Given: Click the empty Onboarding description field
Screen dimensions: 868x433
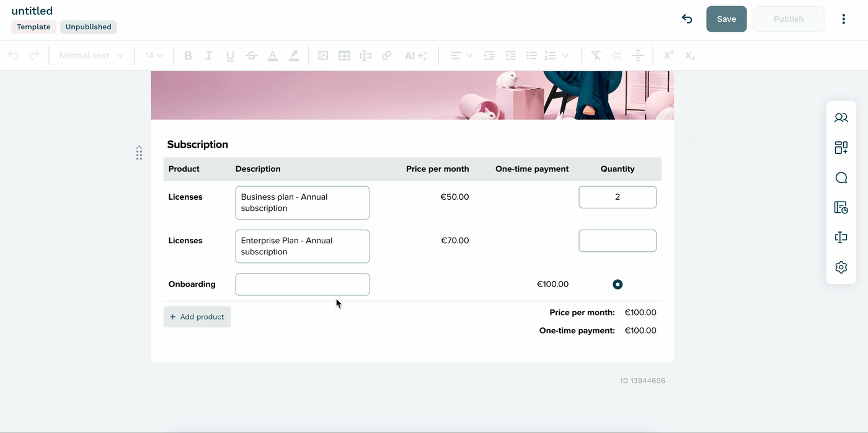Looking at the screenshot, I should coord(303,284).
